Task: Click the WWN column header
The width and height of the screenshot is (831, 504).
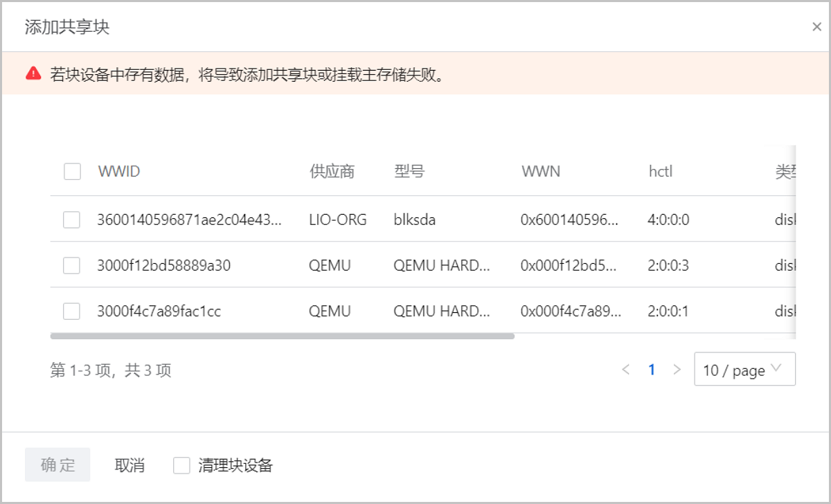Action: click(541, 172)
